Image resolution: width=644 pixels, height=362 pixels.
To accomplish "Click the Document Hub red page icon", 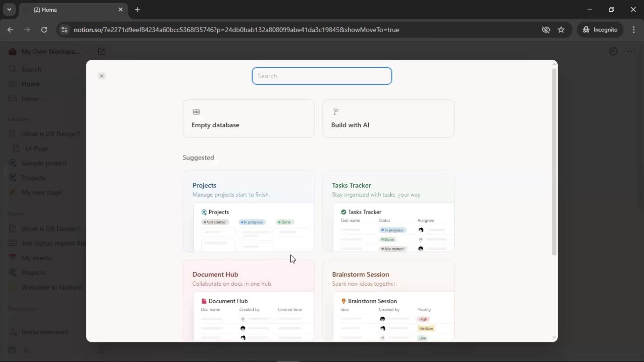I will [x=204, y=301].
